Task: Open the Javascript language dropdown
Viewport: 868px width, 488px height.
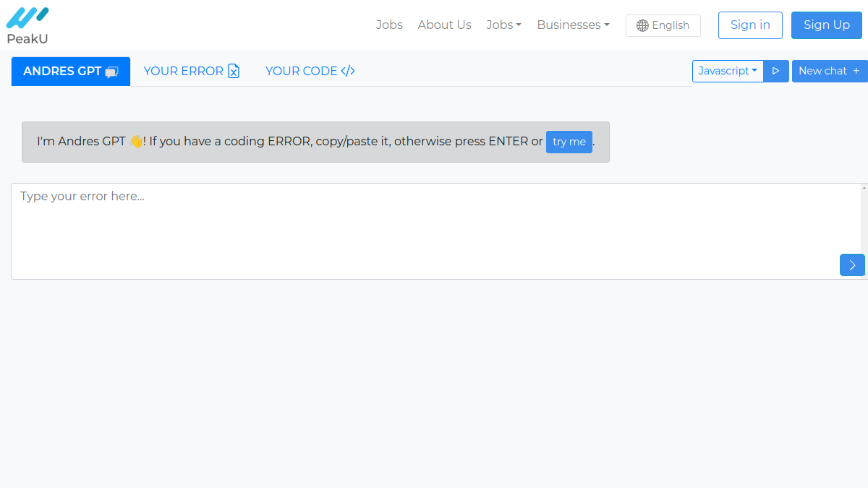Action: [x=728, y=71]
